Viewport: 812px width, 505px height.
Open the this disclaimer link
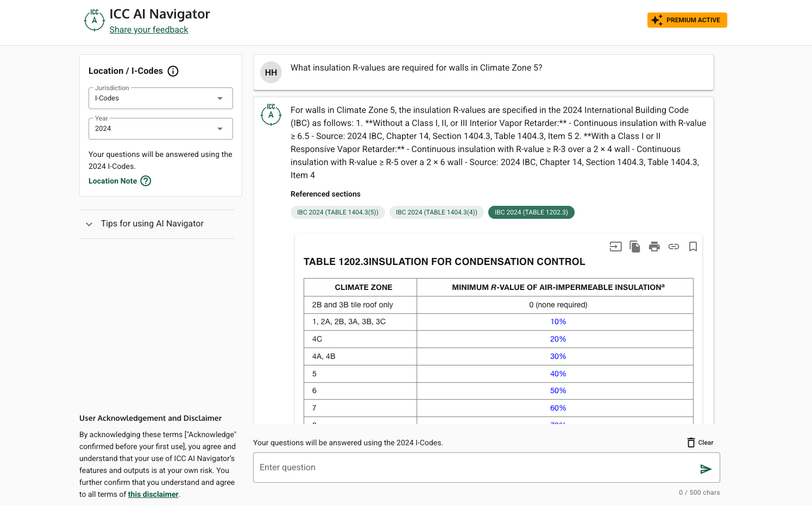(153, 494)
